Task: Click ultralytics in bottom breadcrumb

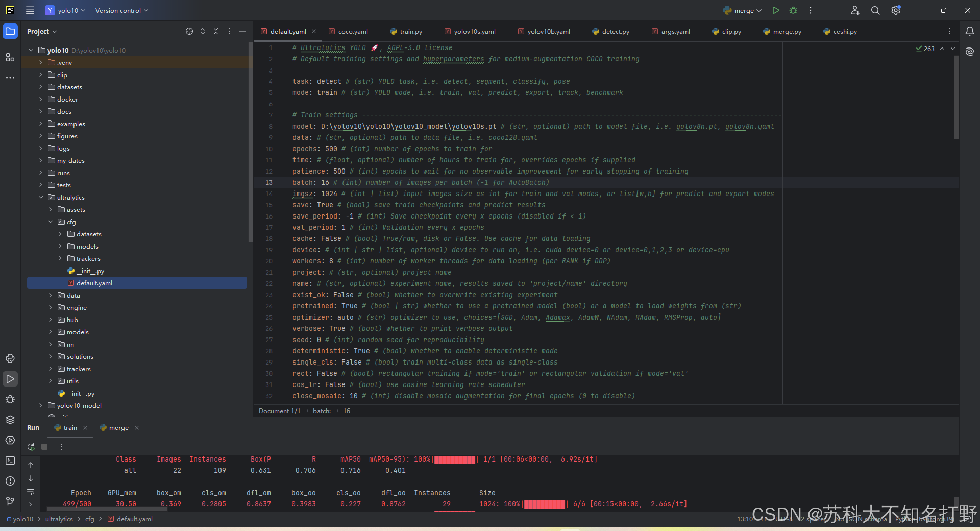Action: click(59, 519)
